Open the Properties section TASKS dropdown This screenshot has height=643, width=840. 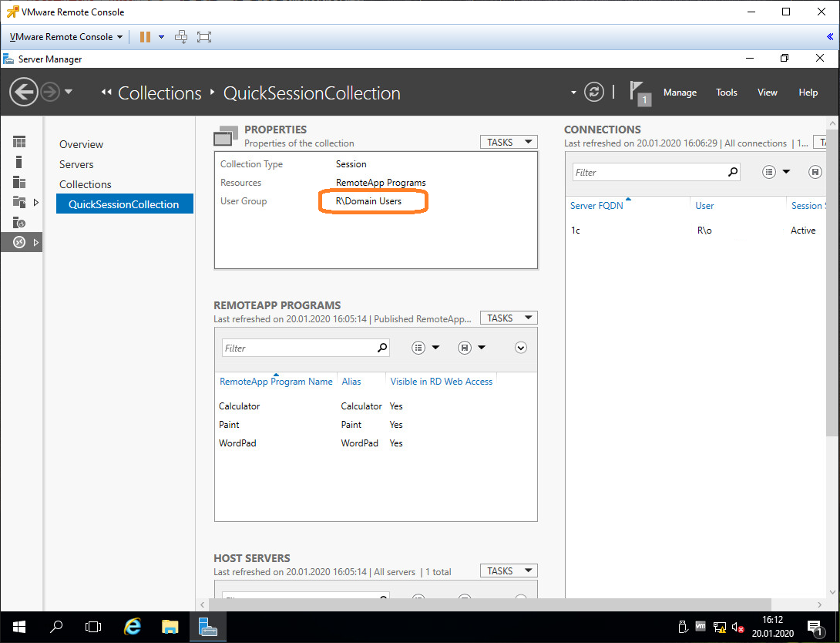point(509,142)
